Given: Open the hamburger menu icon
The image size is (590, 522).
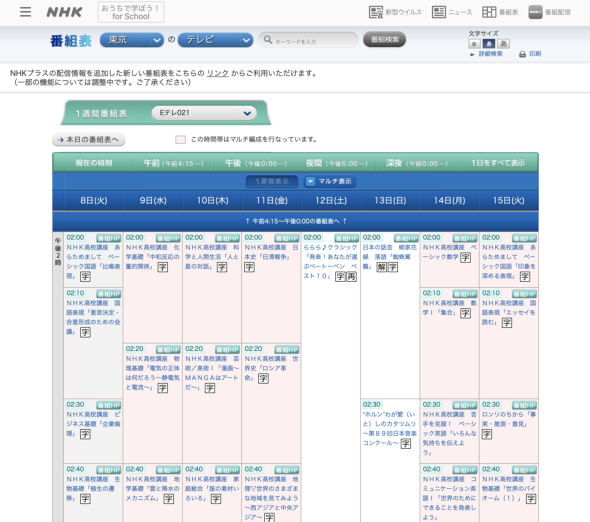Looking at the screenshot, I should click(26, 12).
